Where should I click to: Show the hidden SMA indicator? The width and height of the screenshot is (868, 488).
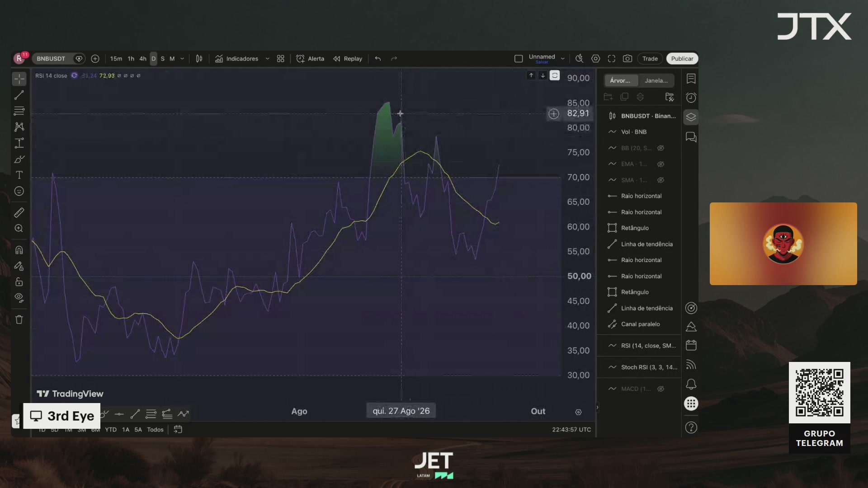coord(660,180)
